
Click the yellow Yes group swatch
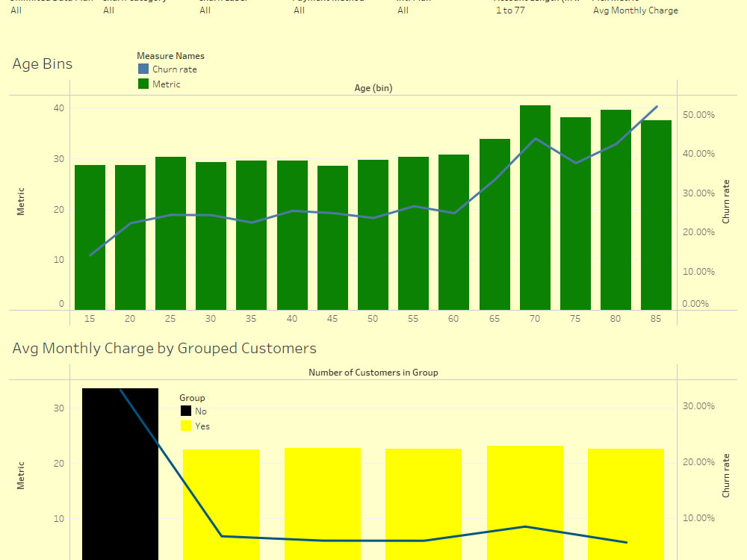coord(186,426)
